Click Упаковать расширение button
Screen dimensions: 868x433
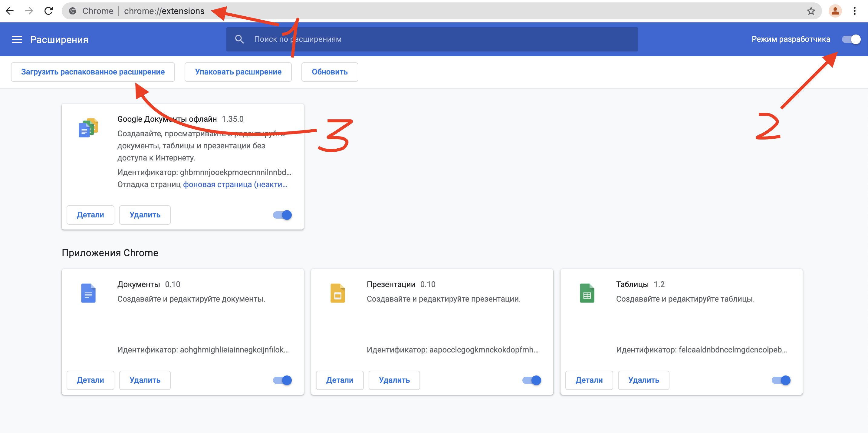pyautogui.click(x=238, y=72)
